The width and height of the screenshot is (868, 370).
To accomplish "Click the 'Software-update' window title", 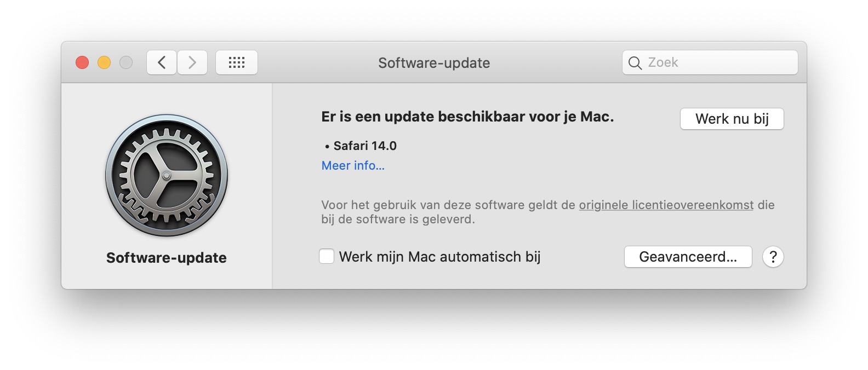I will (434, 63).
